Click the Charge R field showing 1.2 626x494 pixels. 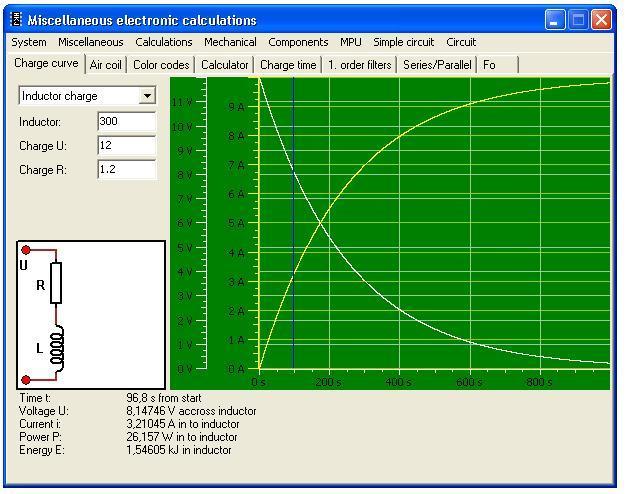pos(127,169)
